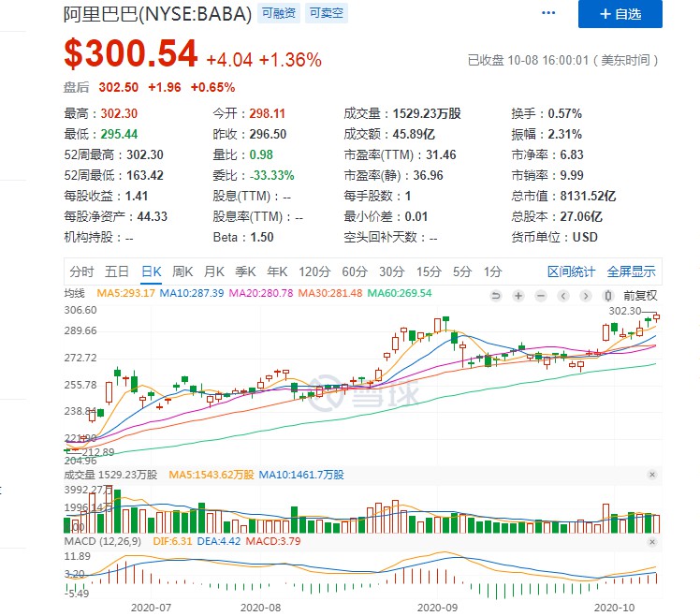Viewport: 700px width, 616px height.
Task: Click the chart reset (undo arrow) icon
Action: pos(496,295)
